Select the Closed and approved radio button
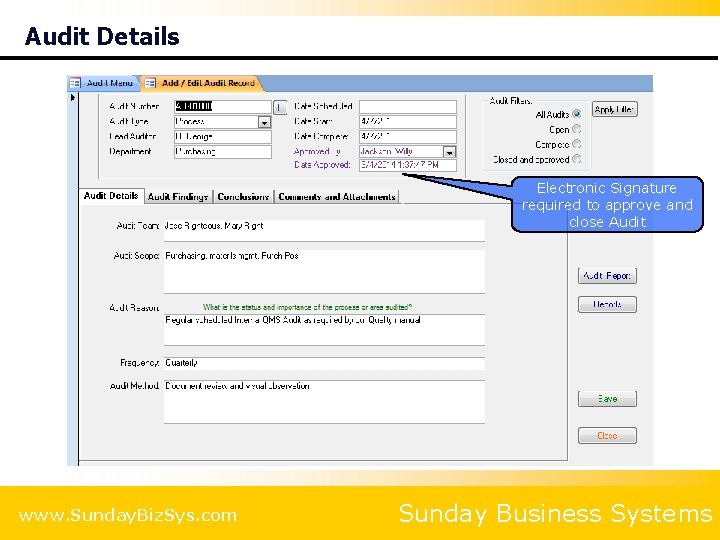The width and height of the screenshot is (720, 540). [x=576, y=159]
